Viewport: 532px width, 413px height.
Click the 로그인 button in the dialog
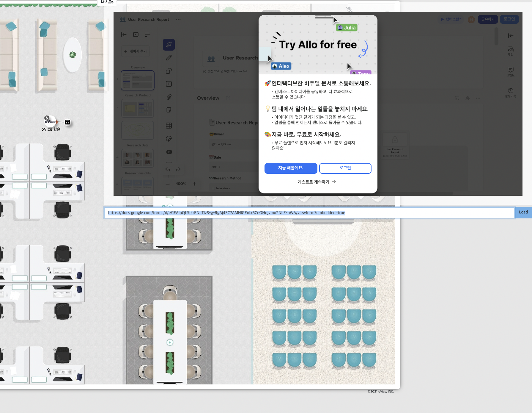point(345,168)
